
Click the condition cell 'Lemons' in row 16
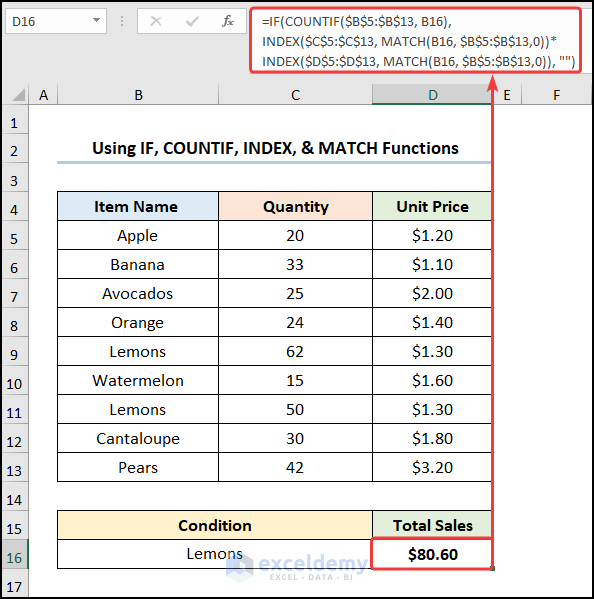point(215,554)
